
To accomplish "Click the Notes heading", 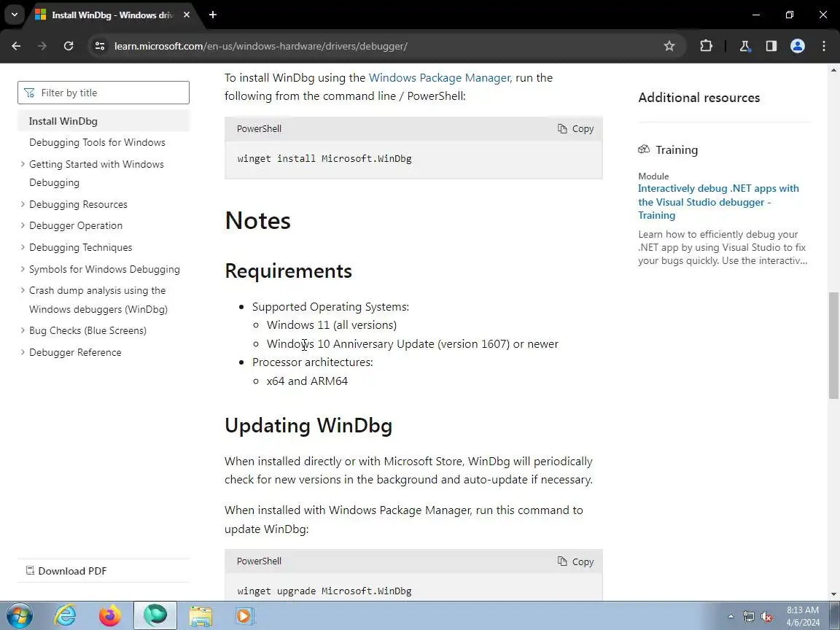I will coord(257,221).
